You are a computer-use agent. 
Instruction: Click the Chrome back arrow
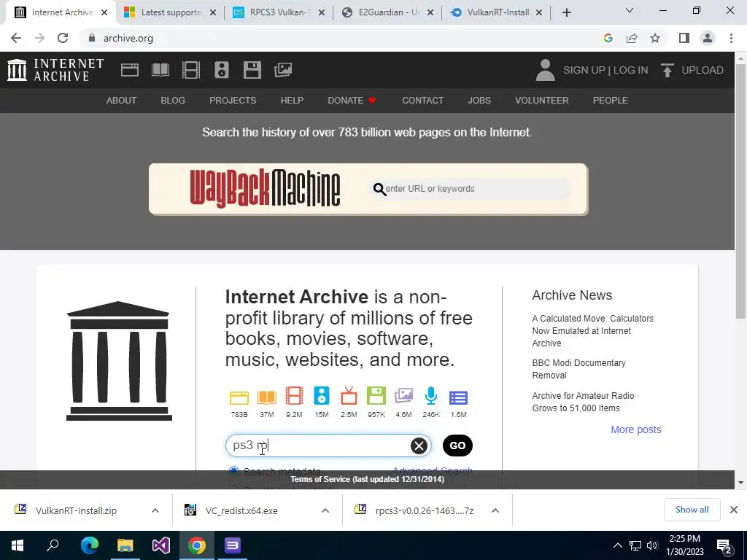coord(16,38)
